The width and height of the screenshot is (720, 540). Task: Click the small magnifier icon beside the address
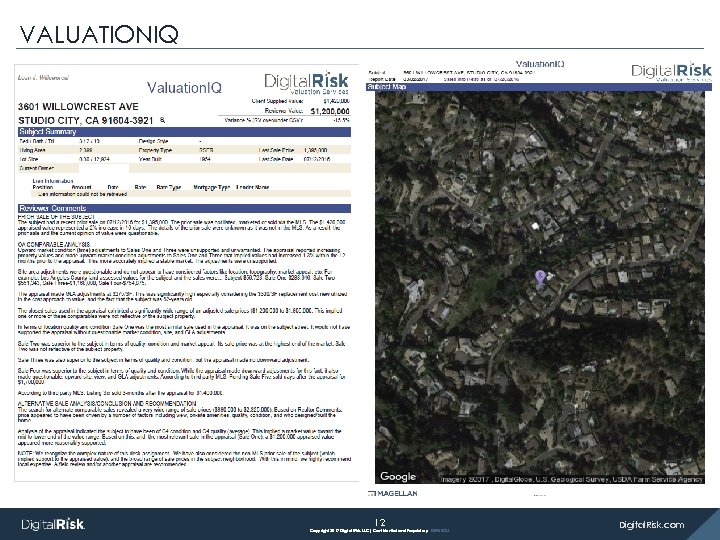click(163, 120)
